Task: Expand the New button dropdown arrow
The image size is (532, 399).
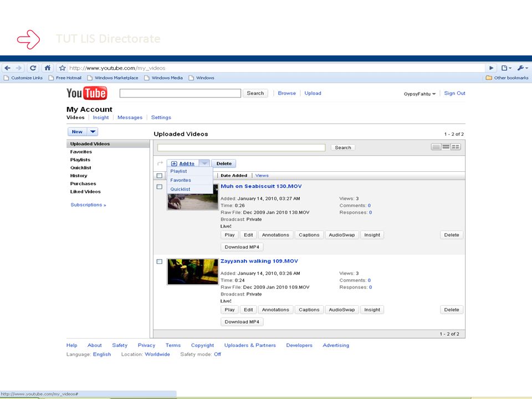Action: pyautogui.click(x=93, y=132)
